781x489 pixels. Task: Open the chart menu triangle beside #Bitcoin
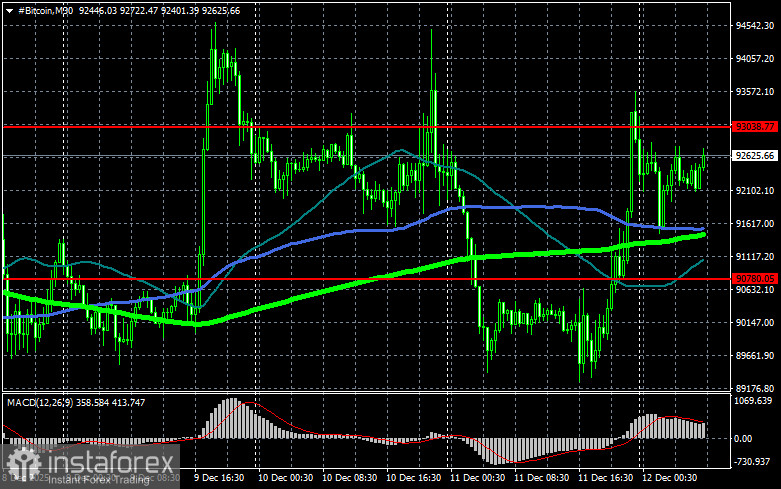pos(9,11)
